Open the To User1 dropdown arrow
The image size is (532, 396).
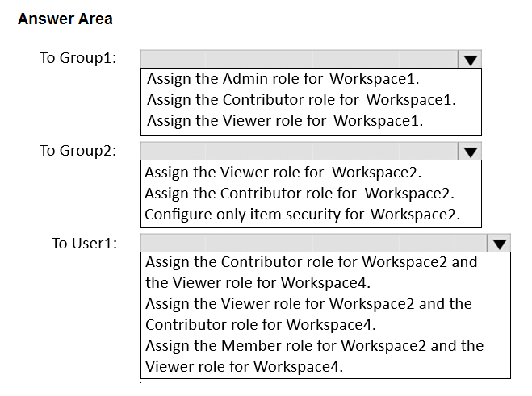tap(499, 243)
